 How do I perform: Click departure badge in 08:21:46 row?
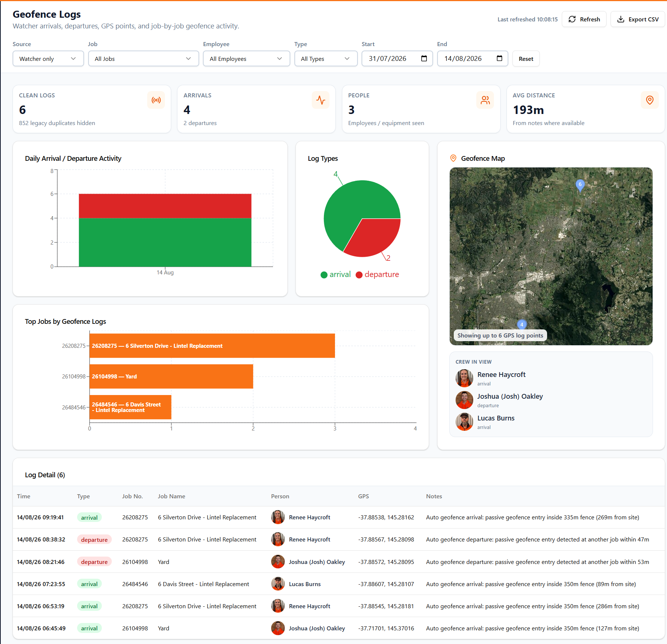tap(94, 562)
